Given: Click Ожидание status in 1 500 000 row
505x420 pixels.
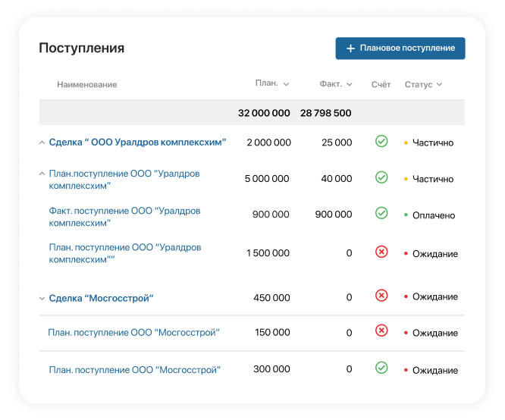Looking at the screenshot, I should 435,254.
